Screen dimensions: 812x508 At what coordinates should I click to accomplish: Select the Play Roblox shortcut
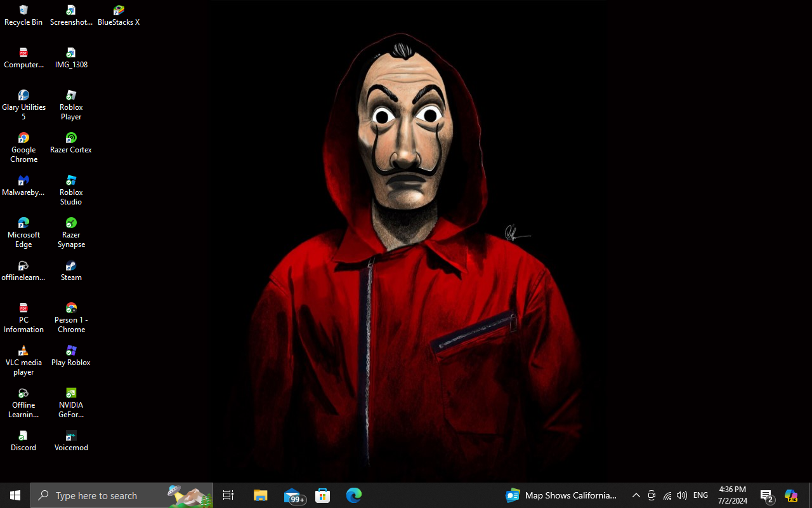tap(71, 356)
